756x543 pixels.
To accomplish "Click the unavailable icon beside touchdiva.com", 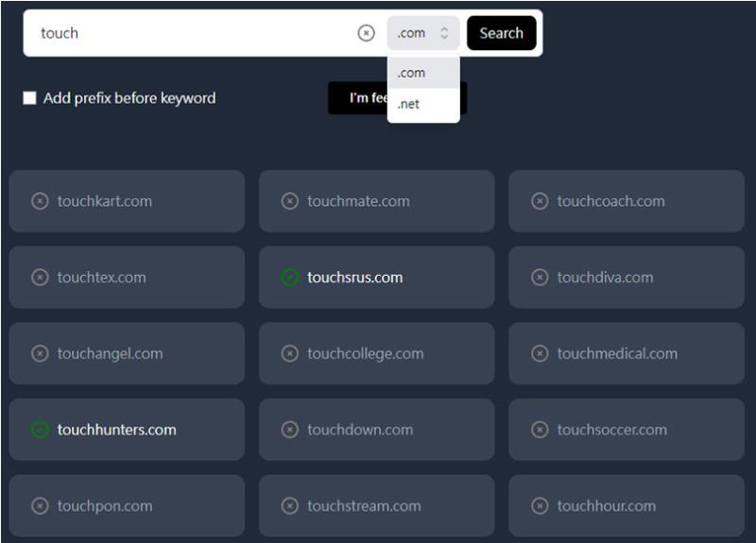I will coord(540,278).
